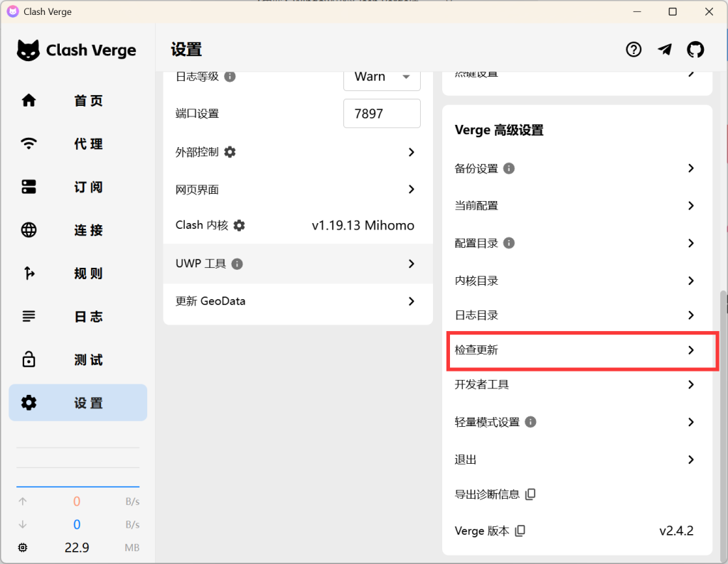Expand the 网页界面 row chevron
Viewport: 728px width, 564px height.
tap(411, 189)
